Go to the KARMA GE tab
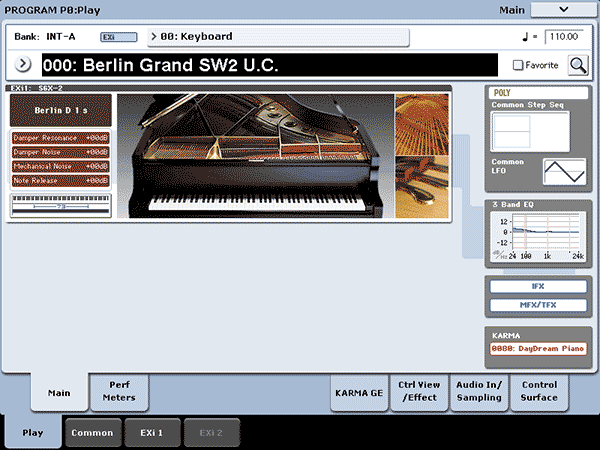This screenshot has width=600, height=450. coord(357,393)
